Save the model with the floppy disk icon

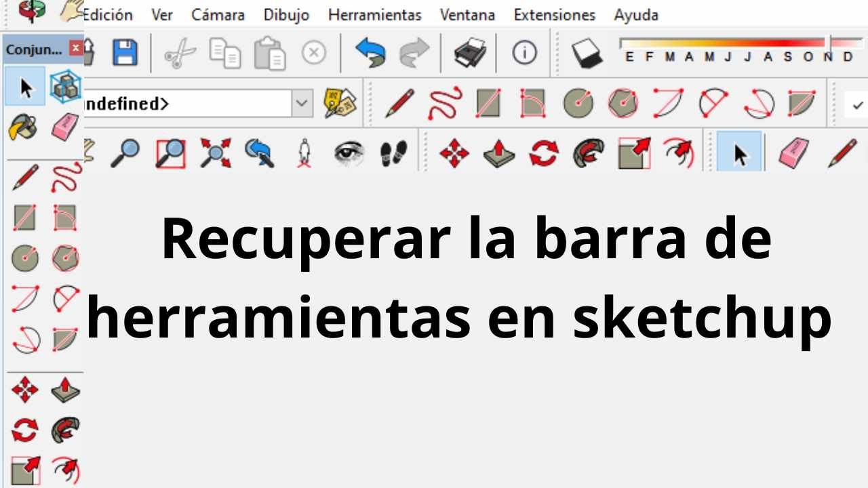point(125,53)
